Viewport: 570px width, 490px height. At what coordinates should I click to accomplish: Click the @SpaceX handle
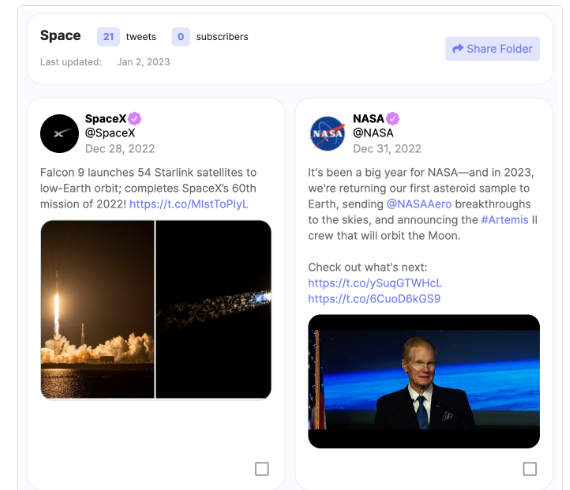[x=110, y=133]
